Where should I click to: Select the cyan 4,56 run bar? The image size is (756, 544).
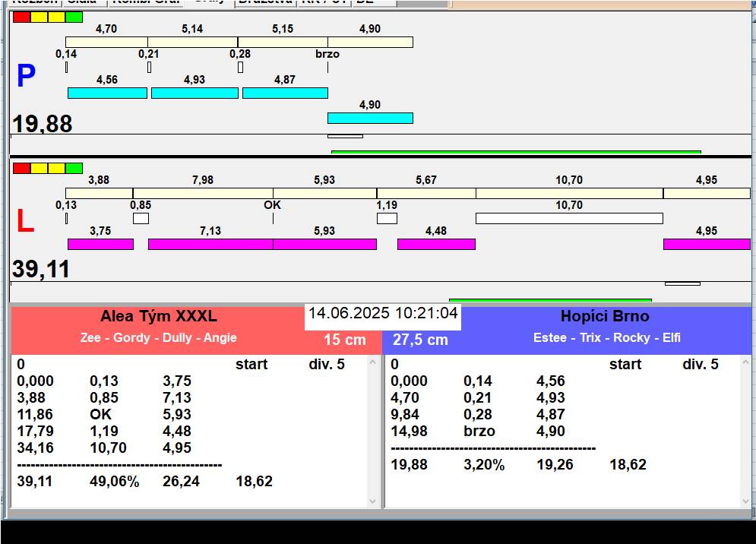(x=107, y=93)
